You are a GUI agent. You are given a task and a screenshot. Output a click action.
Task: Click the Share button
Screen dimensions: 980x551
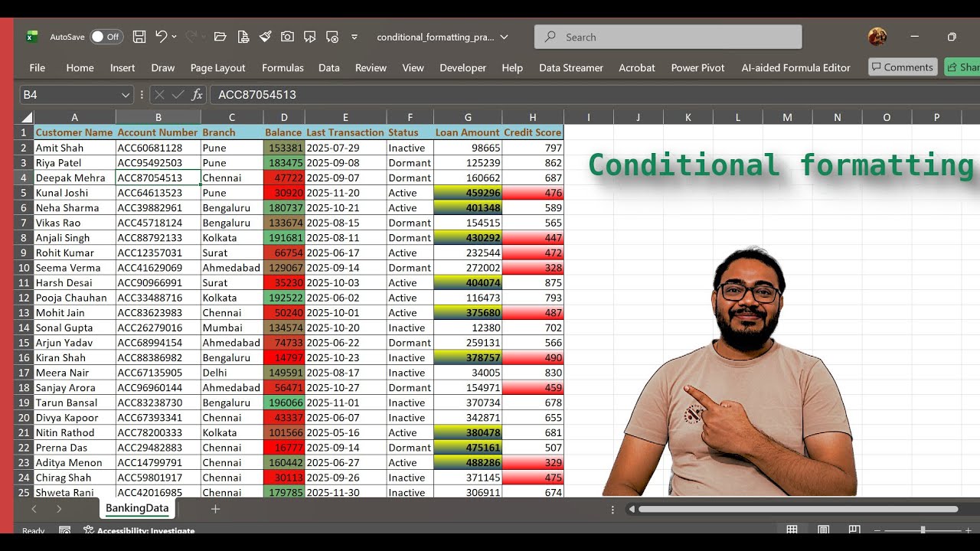coord(962,67)
